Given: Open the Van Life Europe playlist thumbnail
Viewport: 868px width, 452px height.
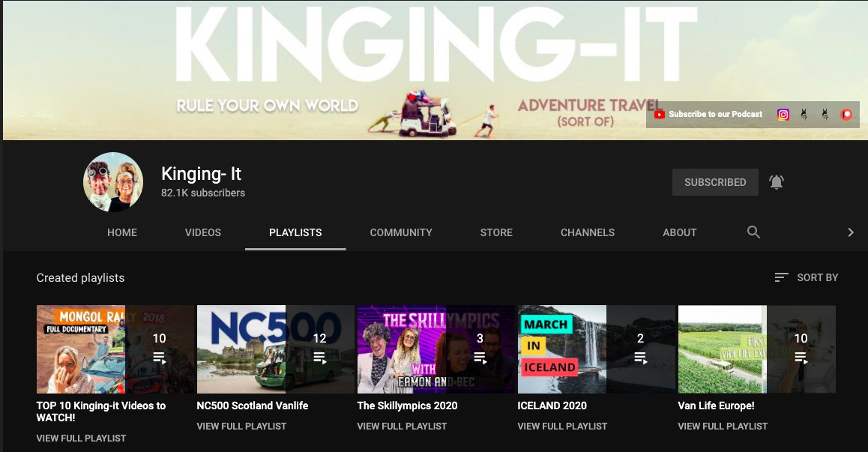Looking at the screenshot, I should (757, 349).
